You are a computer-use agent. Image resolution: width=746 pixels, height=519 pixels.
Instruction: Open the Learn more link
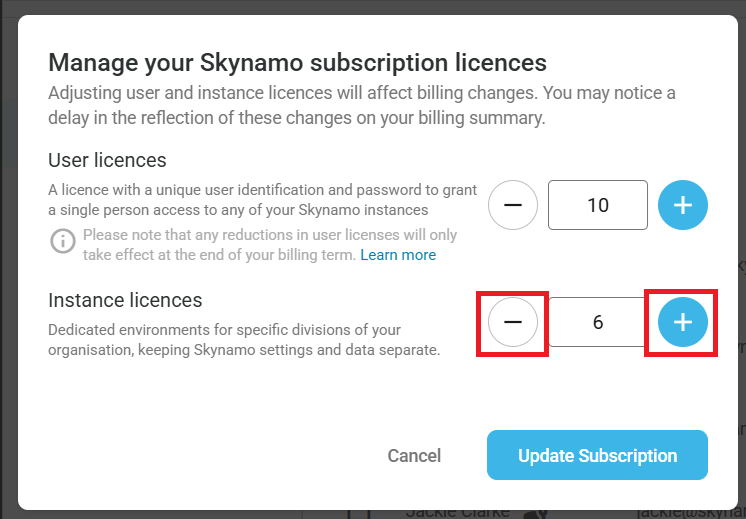pos(398,255)
